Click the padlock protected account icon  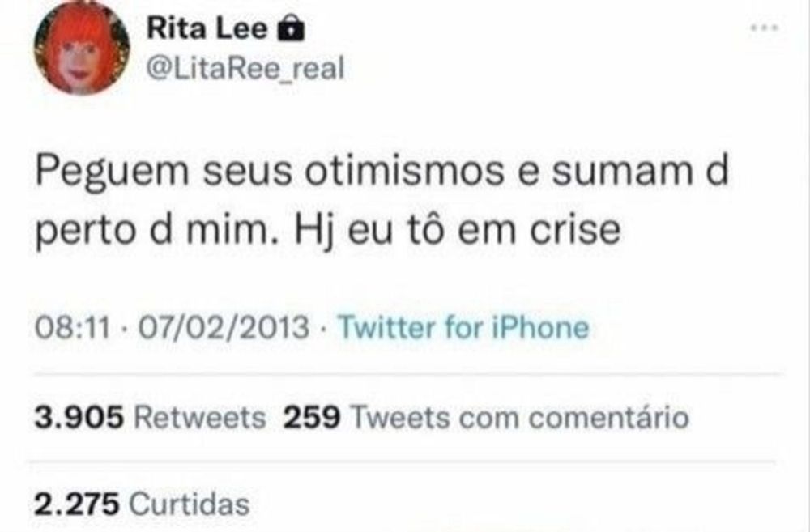click(x=292, y=28)
